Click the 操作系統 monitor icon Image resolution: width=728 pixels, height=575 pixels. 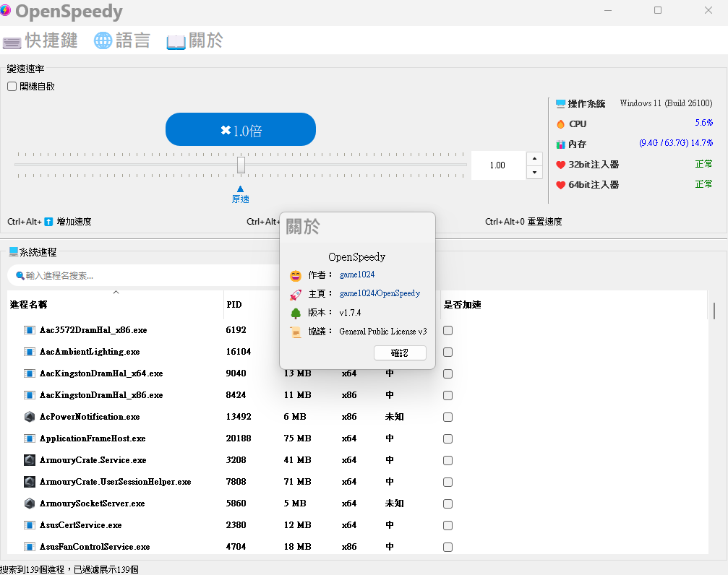click(x=560, y=103)
